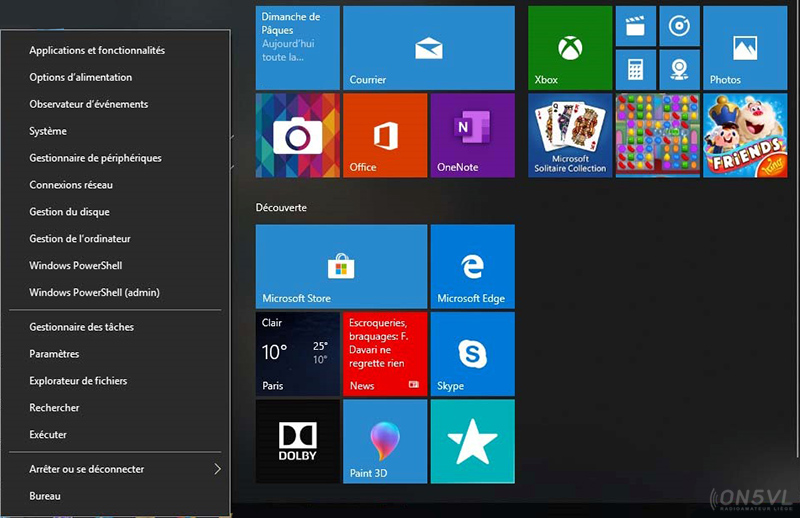Choose Options d'alimentation

click(x=115, y=77)
